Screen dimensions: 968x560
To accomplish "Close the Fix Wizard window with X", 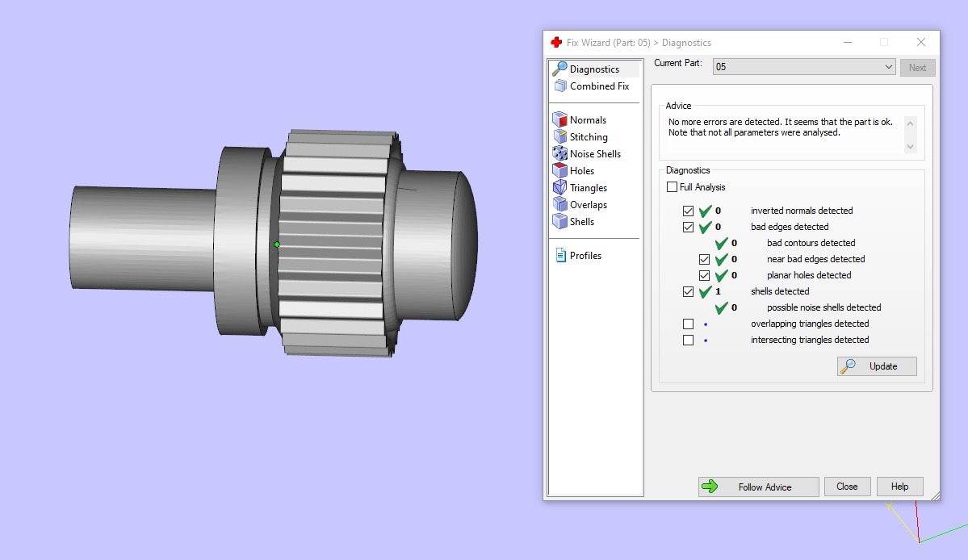I will click(920, 42).
